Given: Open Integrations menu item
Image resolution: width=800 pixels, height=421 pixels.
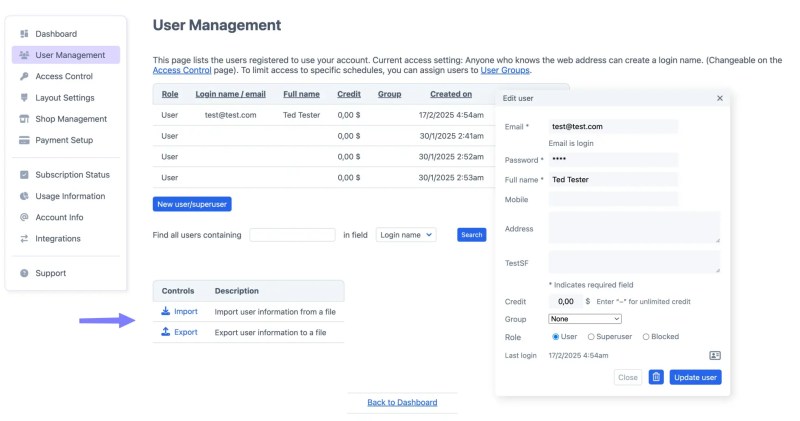Looking at the screenshot, I should coord(58,238).
